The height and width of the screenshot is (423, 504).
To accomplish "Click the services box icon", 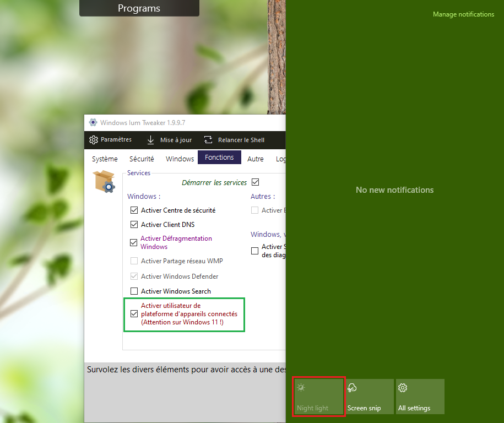I will tap(104, 182).
